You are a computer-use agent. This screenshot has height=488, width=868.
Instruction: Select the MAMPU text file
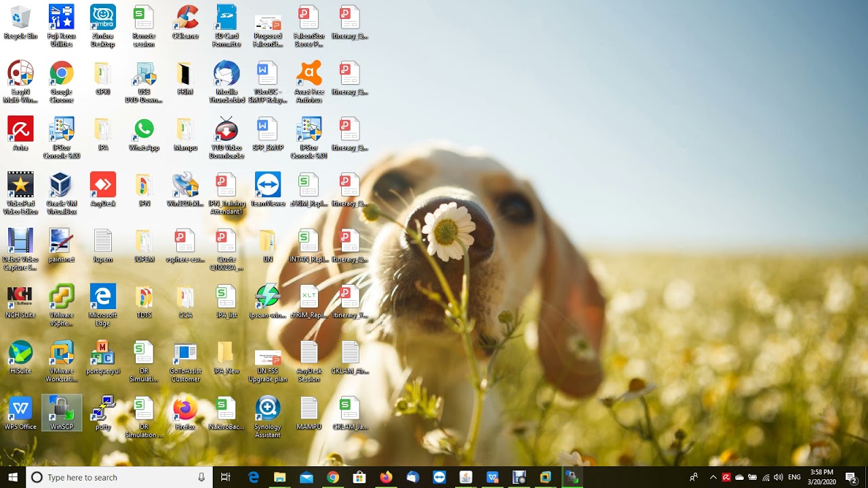[309, 413]
